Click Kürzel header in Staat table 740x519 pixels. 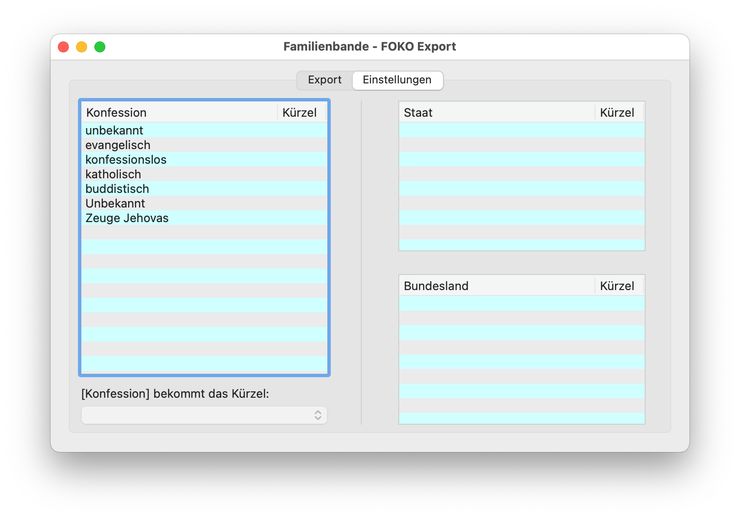[x=617, y=113]
